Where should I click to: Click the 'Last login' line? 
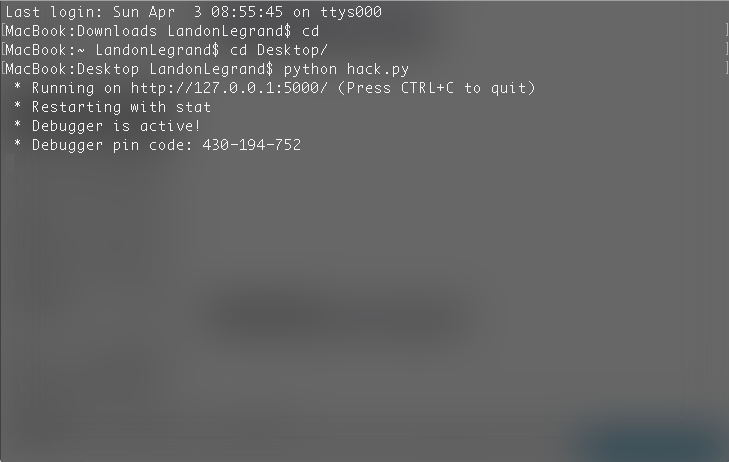click(193, 12)
